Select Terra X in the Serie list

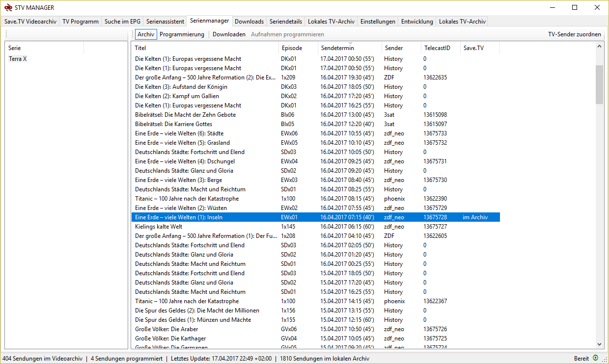click(x=18, y=59)
